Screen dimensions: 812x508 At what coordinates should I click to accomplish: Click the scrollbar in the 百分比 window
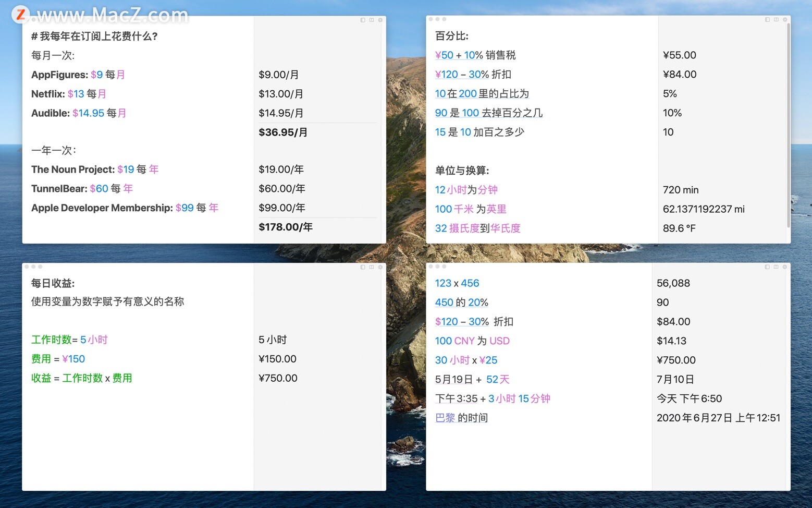[789, 125]
